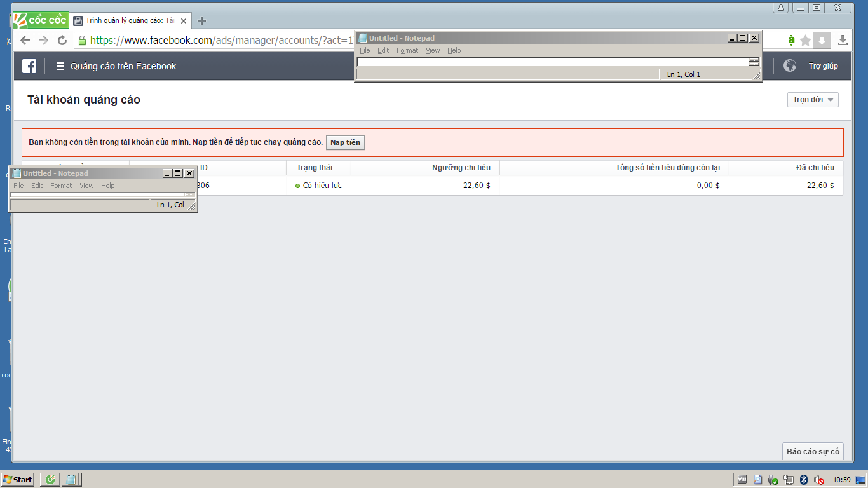The width and height of the screenshot is (868, 488).
Task: Click the Bluetooth tray icon
Action: point(803,480)
